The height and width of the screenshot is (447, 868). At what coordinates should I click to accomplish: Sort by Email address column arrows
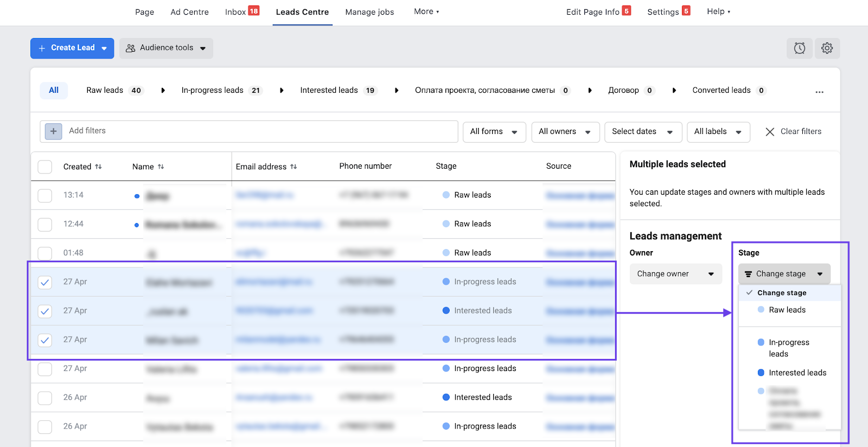pos(293,167)
